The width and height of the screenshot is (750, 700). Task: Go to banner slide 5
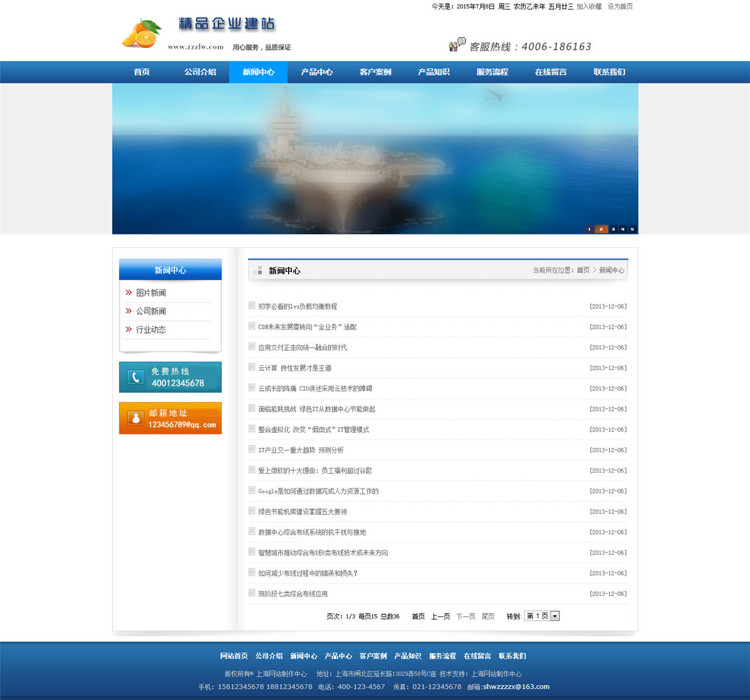click(633, 229)
